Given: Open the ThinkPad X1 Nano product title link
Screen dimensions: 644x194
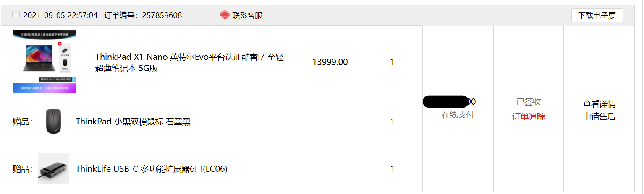Looking at the screenshot, I should coord(190,63).
